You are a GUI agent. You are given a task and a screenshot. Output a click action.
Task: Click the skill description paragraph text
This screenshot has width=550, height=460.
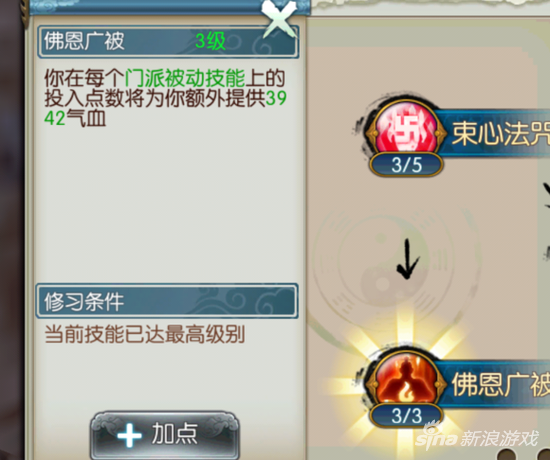pos(165,98)
